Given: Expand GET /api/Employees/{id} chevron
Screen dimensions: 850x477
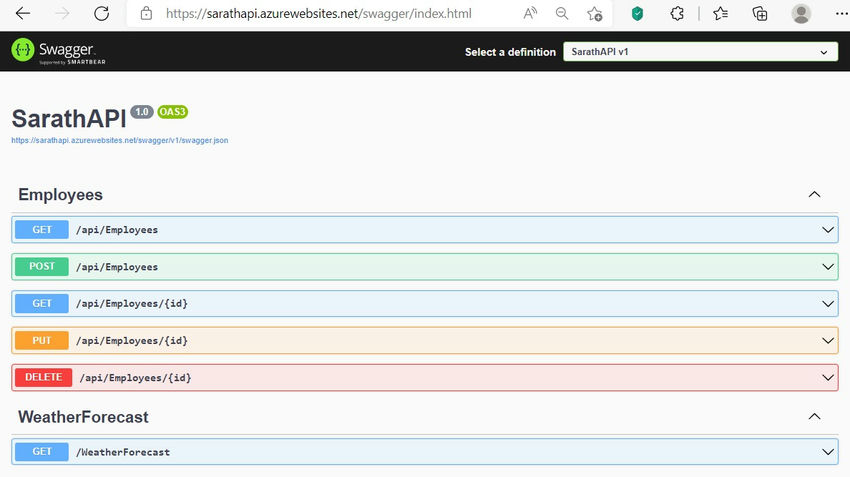Looking at the screenshot, I should coord(828,304).
